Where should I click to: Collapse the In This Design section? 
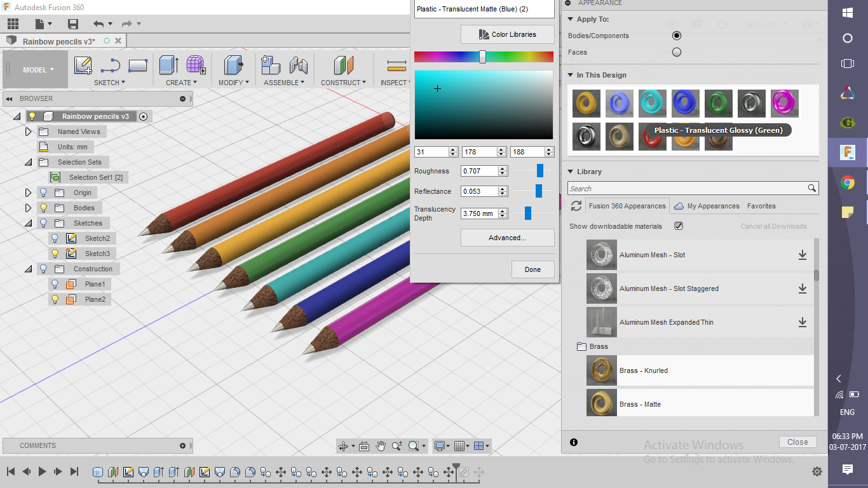click(x=570, y=75)
